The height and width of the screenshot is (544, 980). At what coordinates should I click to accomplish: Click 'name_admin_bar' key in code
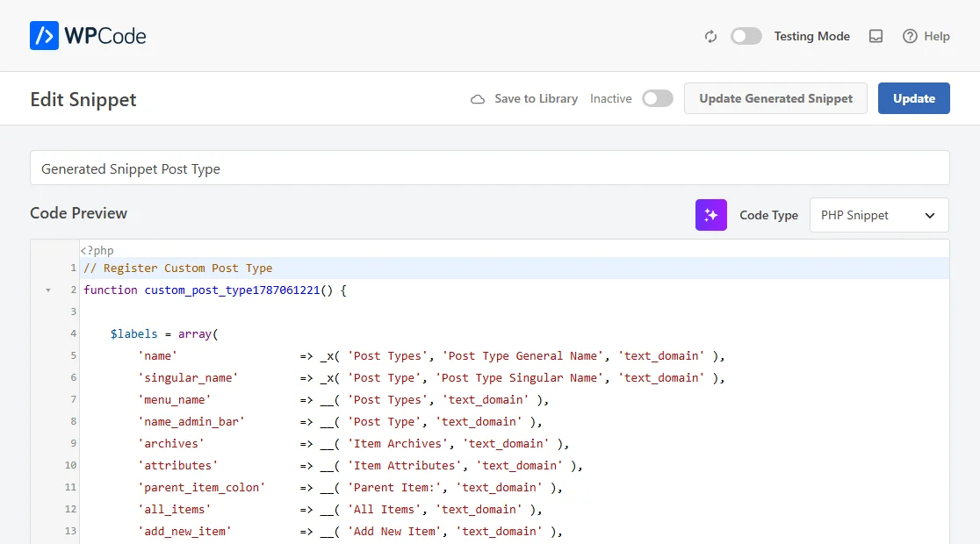(191, 421)
